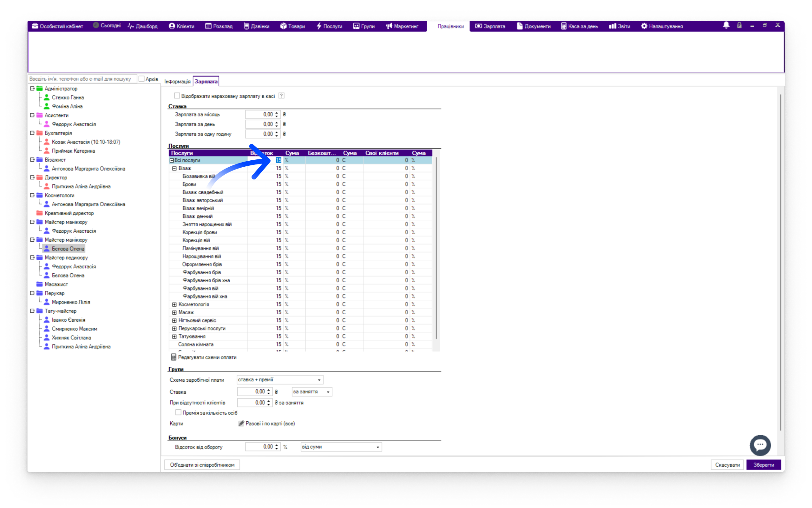
Task: Select Хижняк Світлана in the tree
Action: [x=71, y=338]
